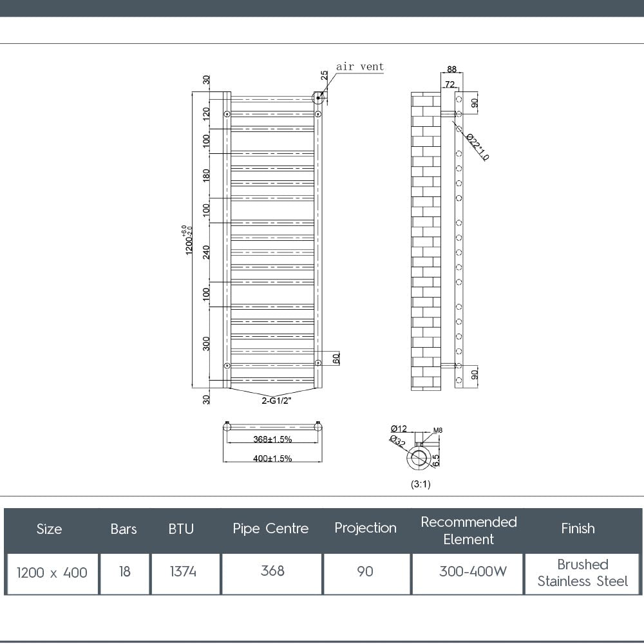Expand the Recommended Element column header
This screenshot has width=644, height=644.
click(468, 530)
